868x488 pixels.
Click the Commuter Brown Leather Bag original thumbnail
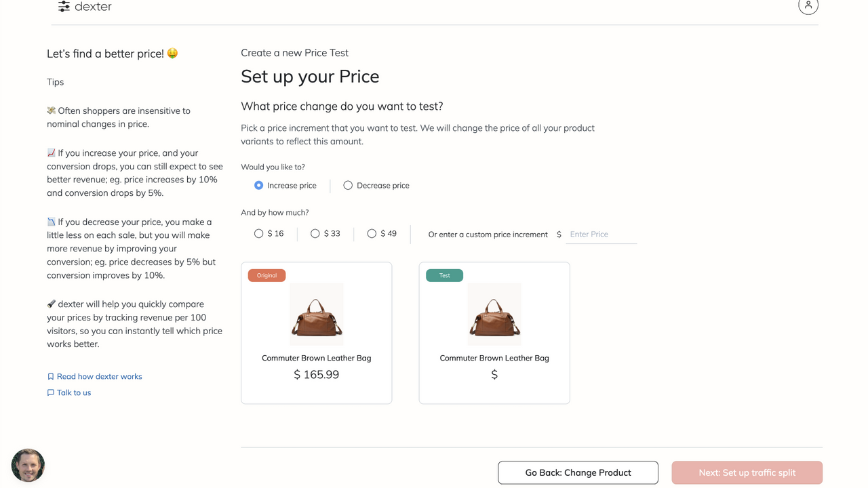click(316, 313)
